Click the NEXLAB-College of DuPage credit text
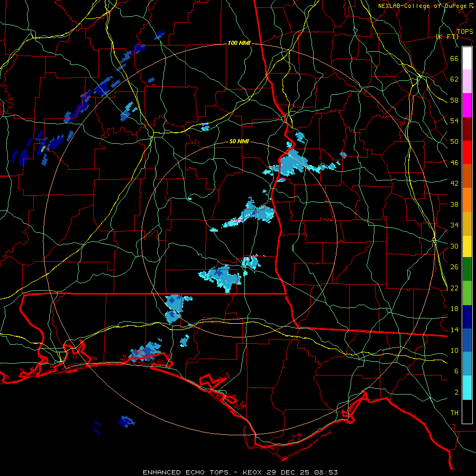 tap(422, 6)
